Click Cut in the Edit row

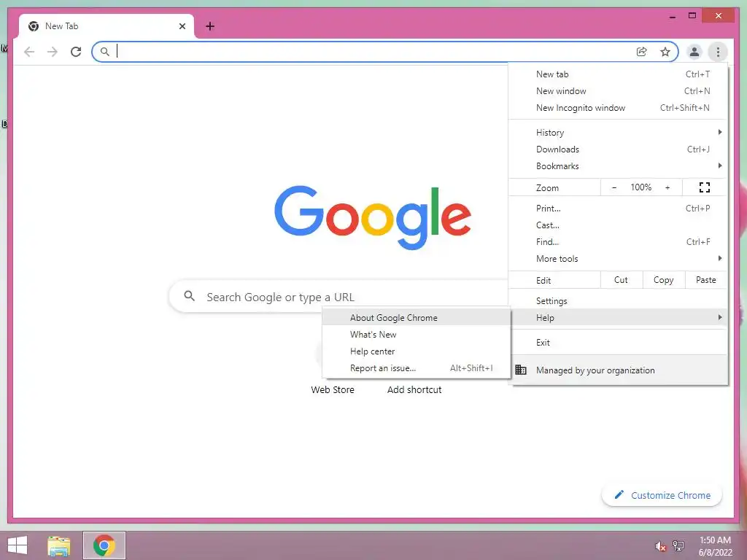[x=622, y=280]
